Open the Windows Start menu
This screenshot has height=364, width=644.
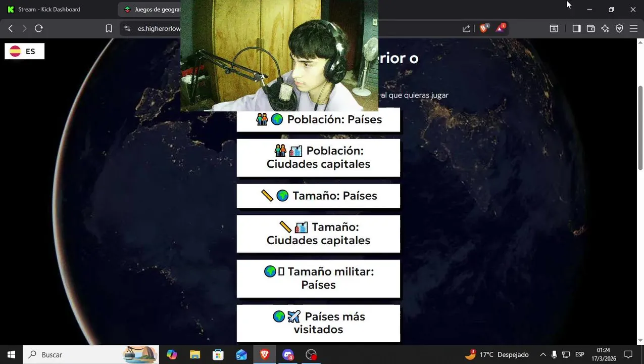[11, 355]
